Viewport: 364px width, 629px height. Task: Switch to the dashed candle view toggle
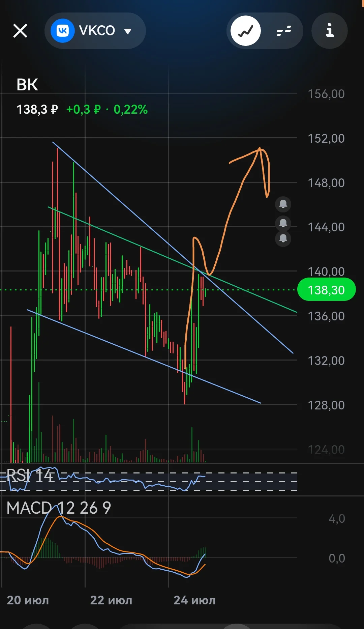tap(284, 31)
